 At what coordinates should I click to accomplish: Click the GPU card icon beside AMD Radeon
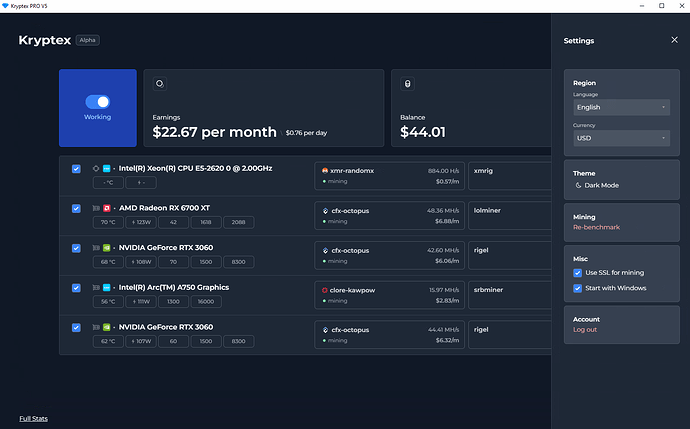(x=96, y=208)
